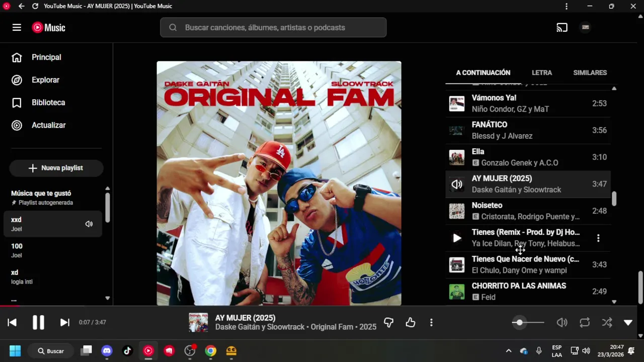The width and height of the screenshot is (644, 362).
Task: Show hidden system tray icons
Action: (508, 351)
